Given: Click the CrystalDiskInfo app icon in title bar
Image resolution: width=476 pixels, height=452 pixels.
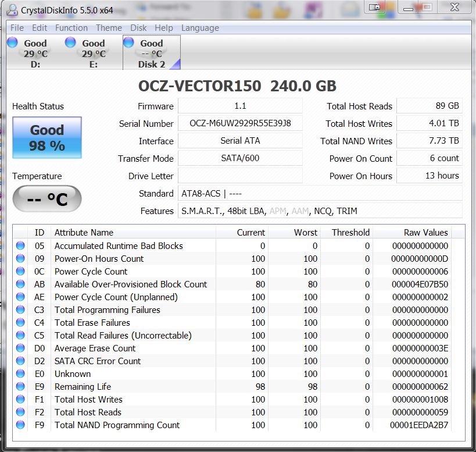Looking at the screenshot, I should coord(12,9).
